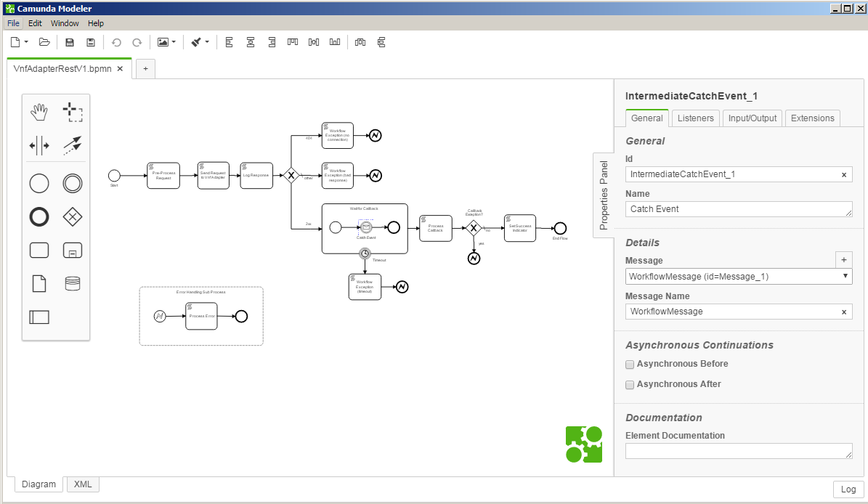The image size is (868, 504).
Task: Activate the lasso selection tool
Action: (x=73, y=112)
